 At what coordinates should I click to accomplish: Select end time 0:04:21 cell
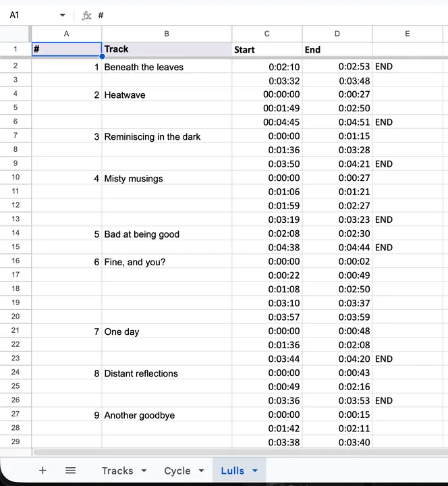pyautogui.click(x=337, y=164)
